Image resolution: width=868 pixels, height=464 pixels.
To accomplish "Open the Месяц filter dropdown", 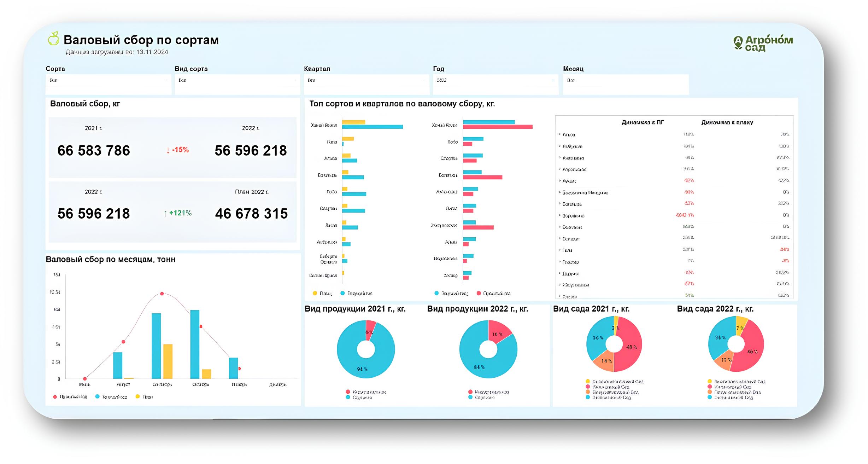I will [626, 84].
